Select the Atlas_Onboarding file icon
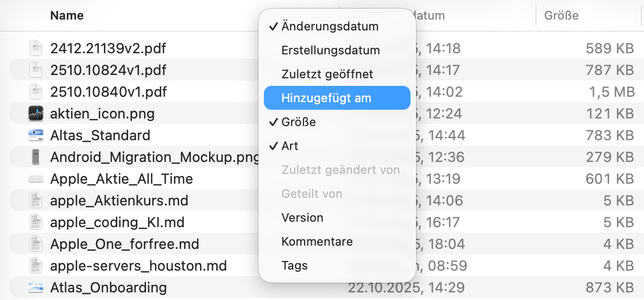Image resolution: width=644 pixels, height=300 pixels. coord(35,287)
